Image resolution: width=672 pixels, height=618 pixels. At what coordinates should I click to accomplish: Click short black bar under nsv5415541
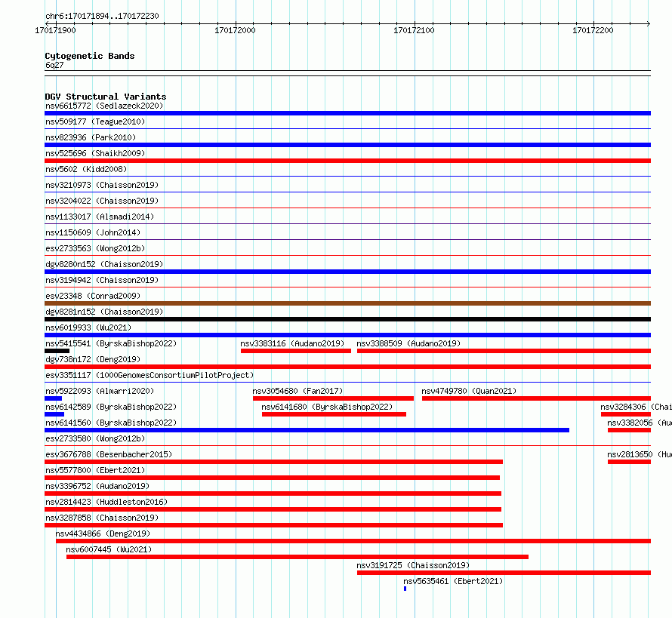pos(57,351)
